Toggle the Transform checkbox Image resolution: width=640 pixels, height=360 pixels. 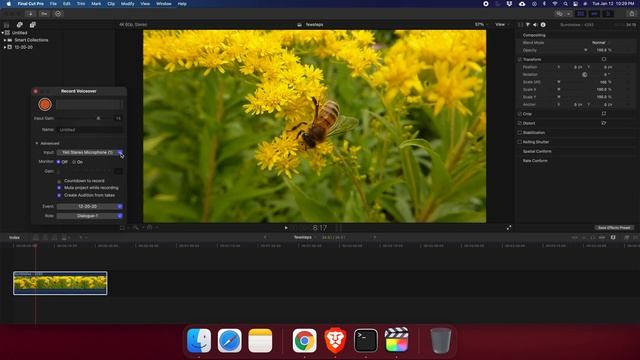coord(520,60)
